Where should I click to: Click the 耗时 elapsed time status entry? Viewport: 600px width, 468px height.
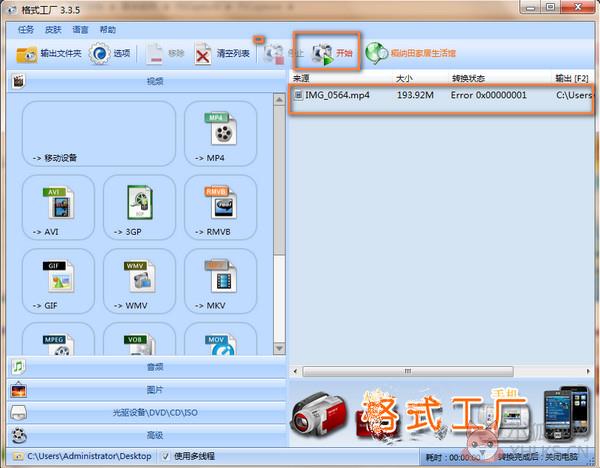pyautogui.click(x=453, y=457)
